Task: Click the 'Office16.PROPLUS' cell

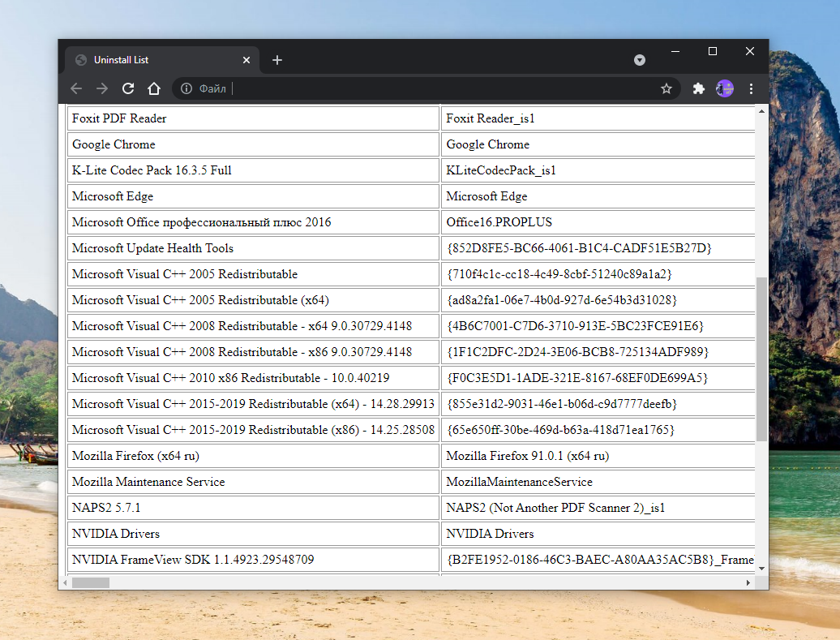Action: [598, 222]
